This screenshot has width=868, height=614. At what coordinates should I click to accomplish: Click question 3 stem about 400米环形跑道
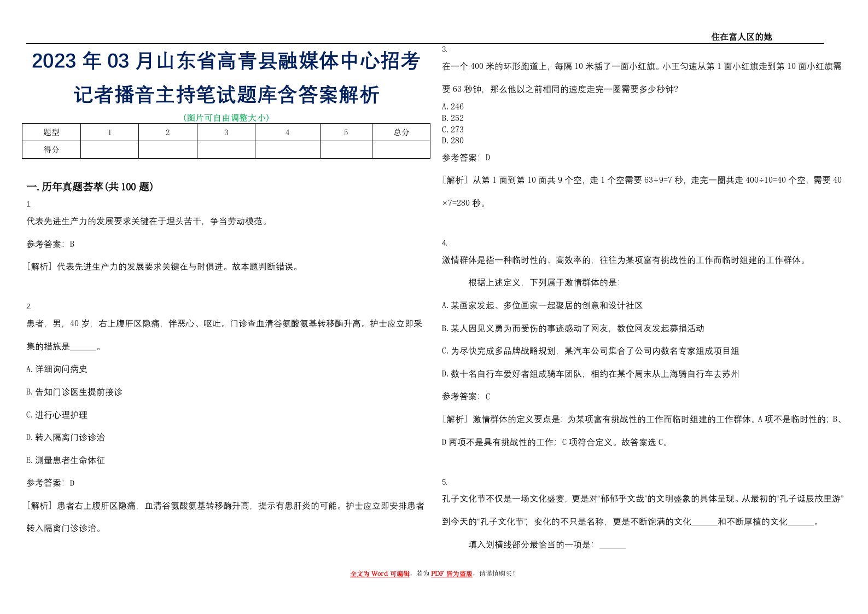(x=642, y=78)
